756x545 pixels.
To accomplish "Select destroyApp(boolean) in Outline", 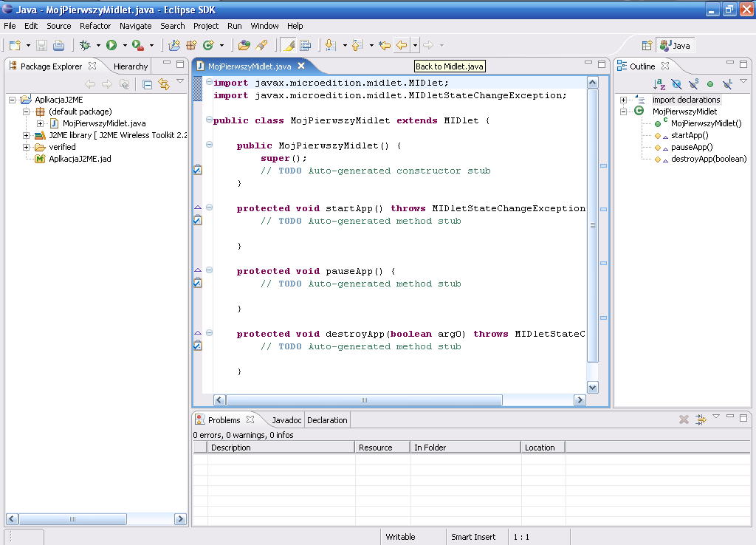I will pos(709,160).
